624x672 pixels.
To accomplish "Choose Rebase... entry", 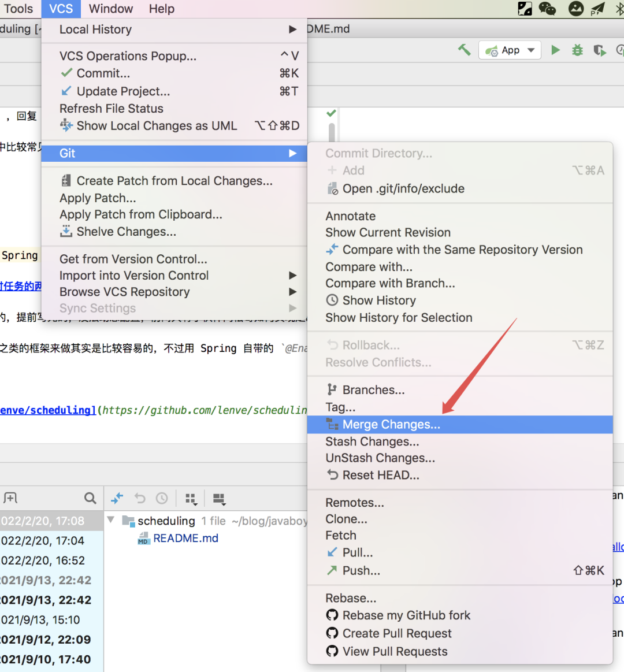I will [460, 598].
